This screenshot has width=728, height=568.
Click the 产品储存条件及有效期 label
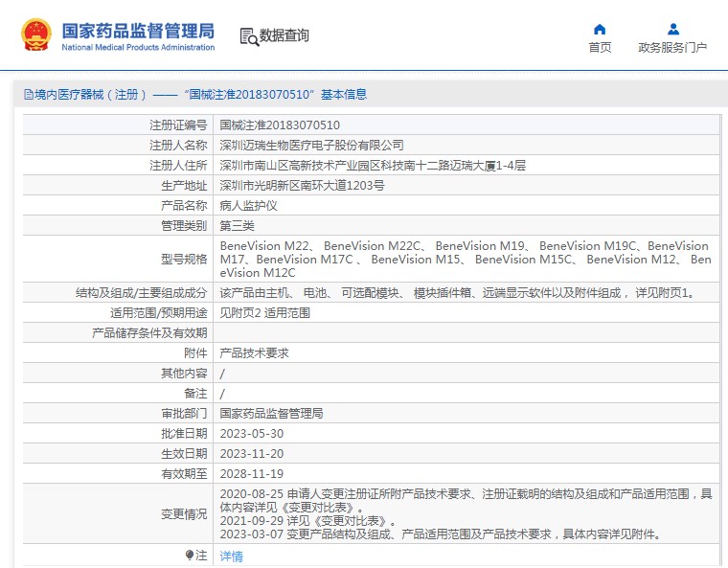click(149, 333)
